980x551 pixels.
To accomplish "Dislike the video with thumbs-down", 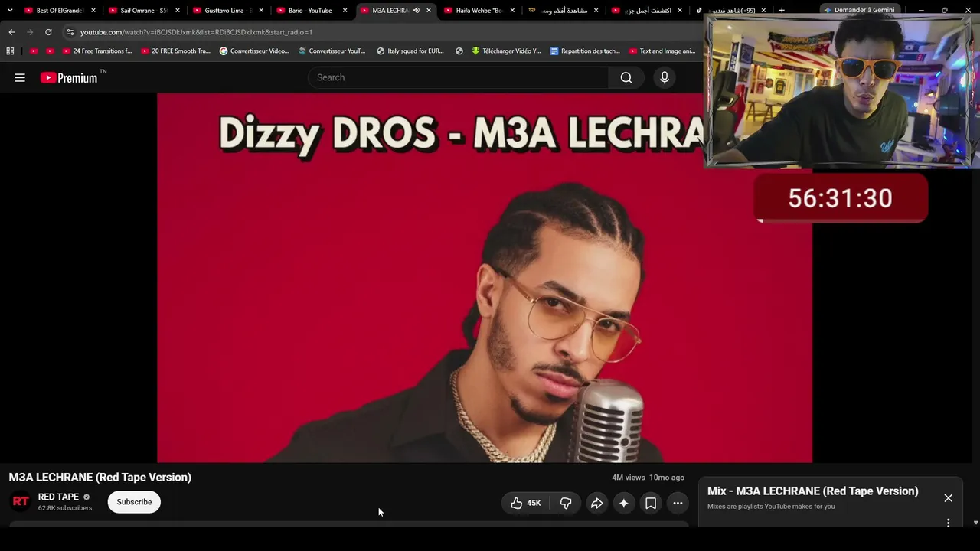I will pyautogui.click(x=566, y=503).
